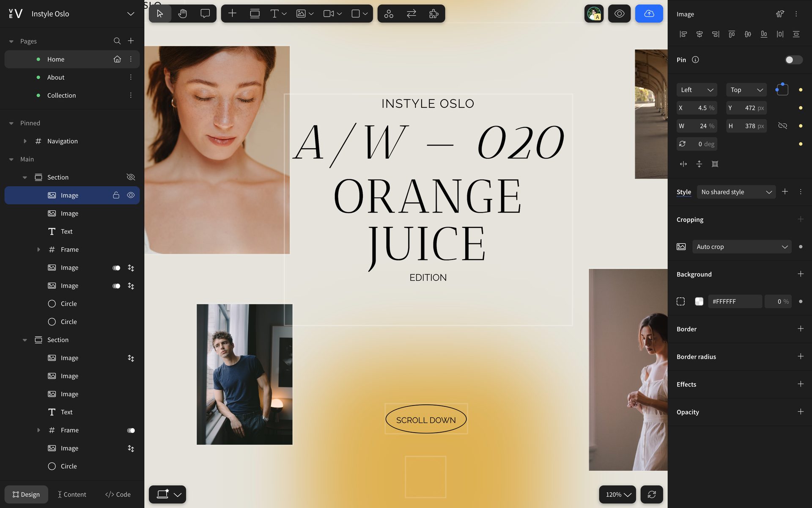This screenshot has height=508, width=812.
Task: Collapse the first Section in Main
Action: (x=25, y=177)
